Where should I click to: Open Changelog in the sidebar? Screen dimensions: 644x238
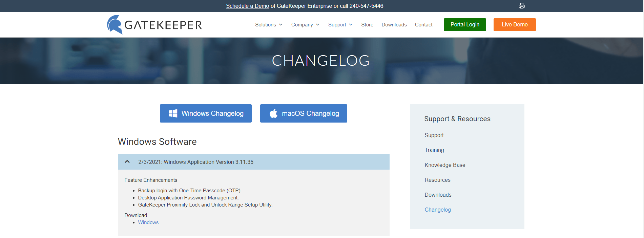click(438, 210)
